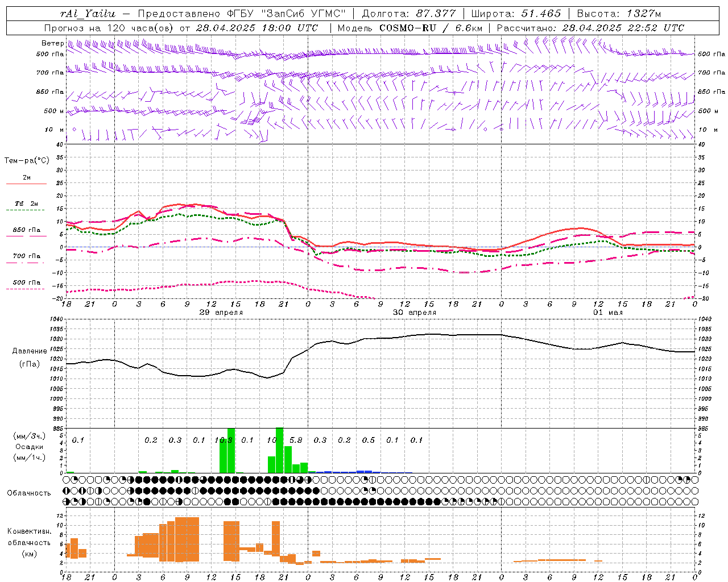Click the 0.5 precipitation total value
The image size is (728, 582).
click(369, 440)
